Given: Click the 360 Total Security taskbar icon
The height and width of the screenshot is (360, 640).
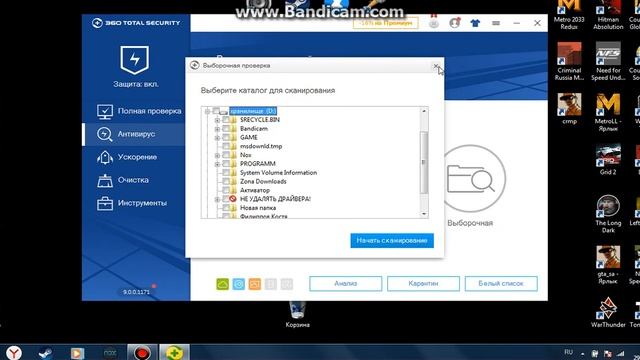Looking at the screenshot, I should (x=174, y=353).
